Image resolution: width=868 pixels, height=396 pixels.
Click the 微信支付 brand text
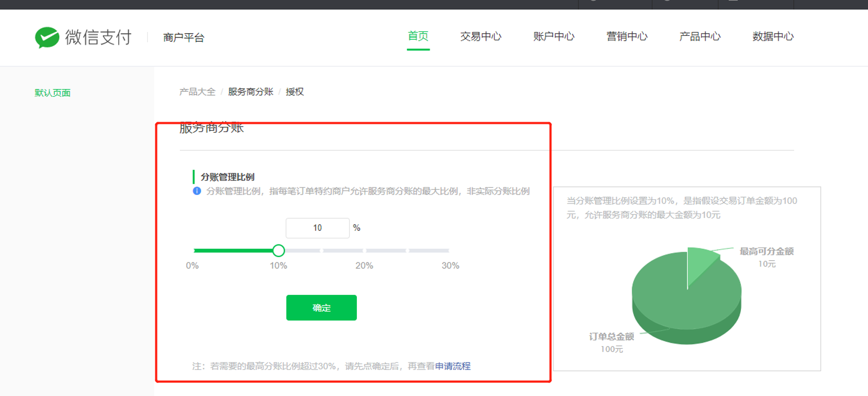tap(98, 37)
